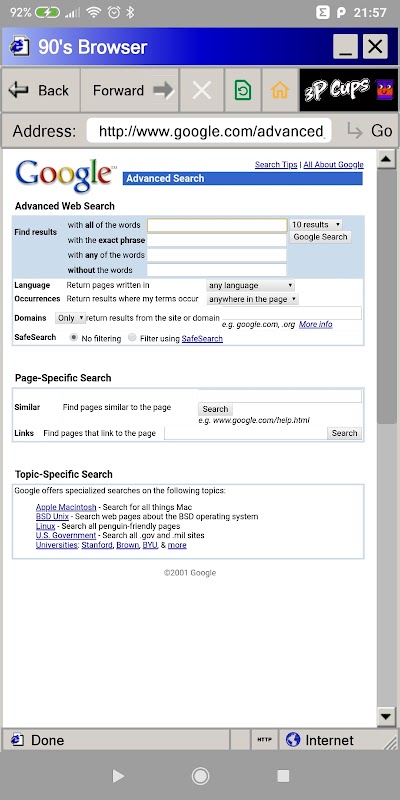Click the stop loading X icon
Screen dimensions: 400x800
[202, 91]
